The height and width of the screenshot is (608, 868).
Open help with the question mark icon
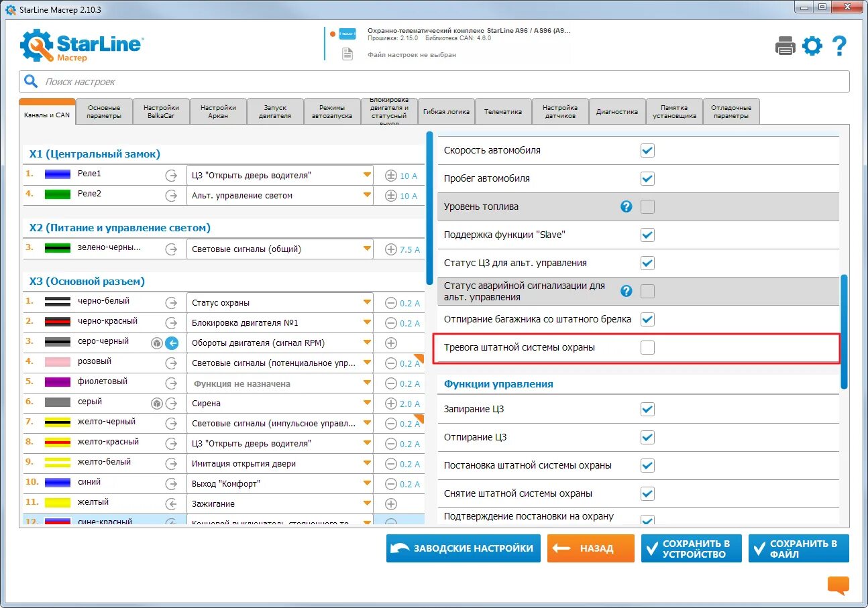(839, 46)
